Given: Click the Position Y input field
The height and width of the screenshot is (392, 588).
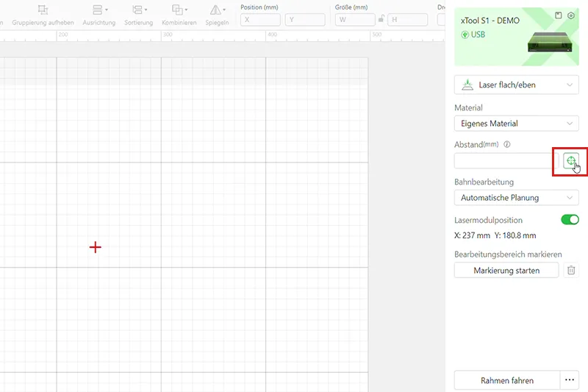Looking at the screenshot, I should (305, 20).
